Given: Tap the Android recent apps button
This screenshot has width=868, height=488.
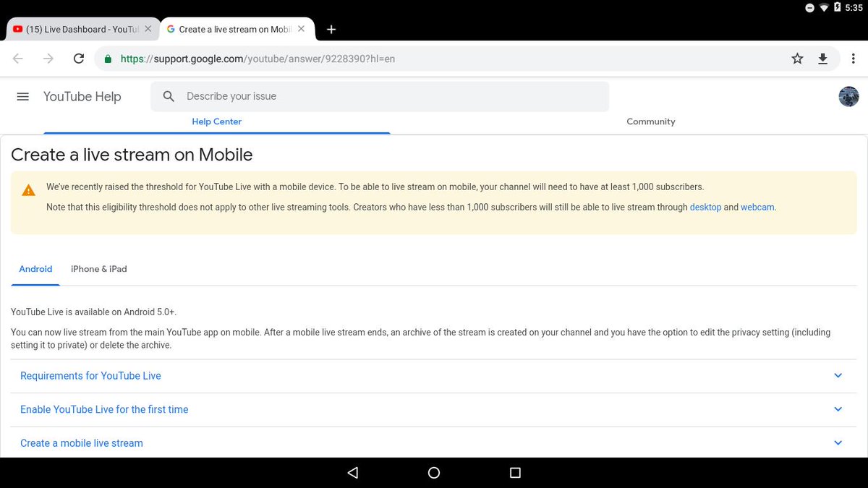Looking at the screenshot, I should (515, 473).
